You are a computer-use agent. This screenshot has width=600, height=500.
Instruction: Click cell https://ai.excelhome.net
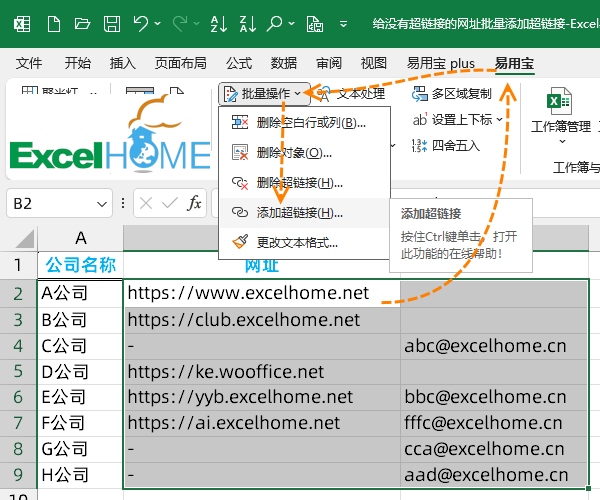(x=262, y=423)
